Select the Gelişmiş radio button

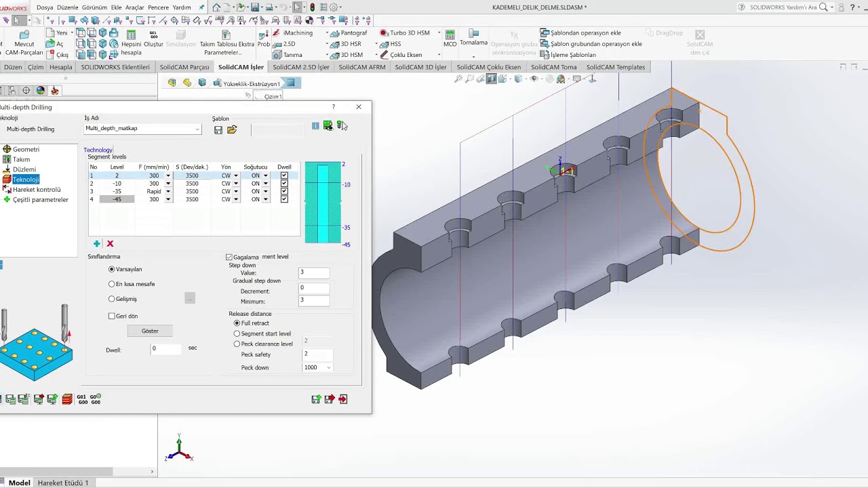(x=112, y=299)
